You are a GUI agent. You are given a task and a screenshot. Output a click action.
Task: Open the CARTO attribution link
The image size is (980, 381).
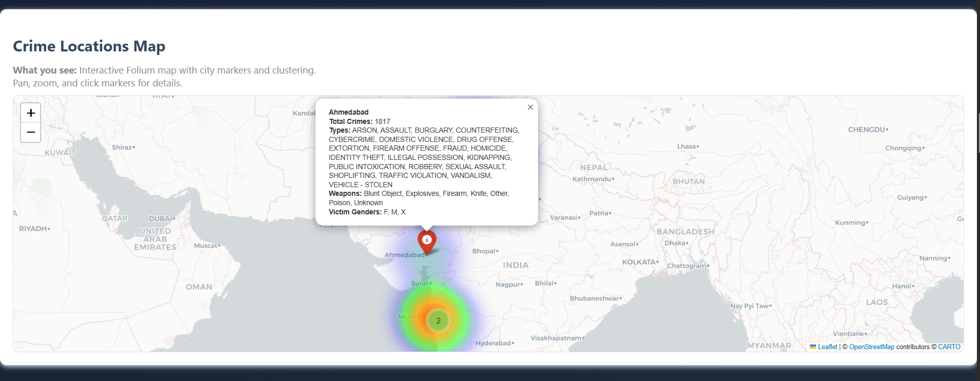949,347
